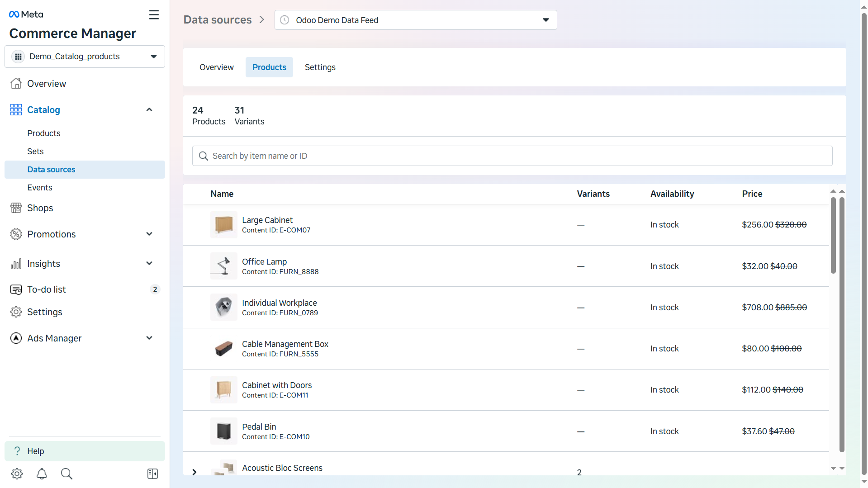Screen dimensions: 868x488
Task: Switch to the Overview tab
Action: click(x=217, y=67)
